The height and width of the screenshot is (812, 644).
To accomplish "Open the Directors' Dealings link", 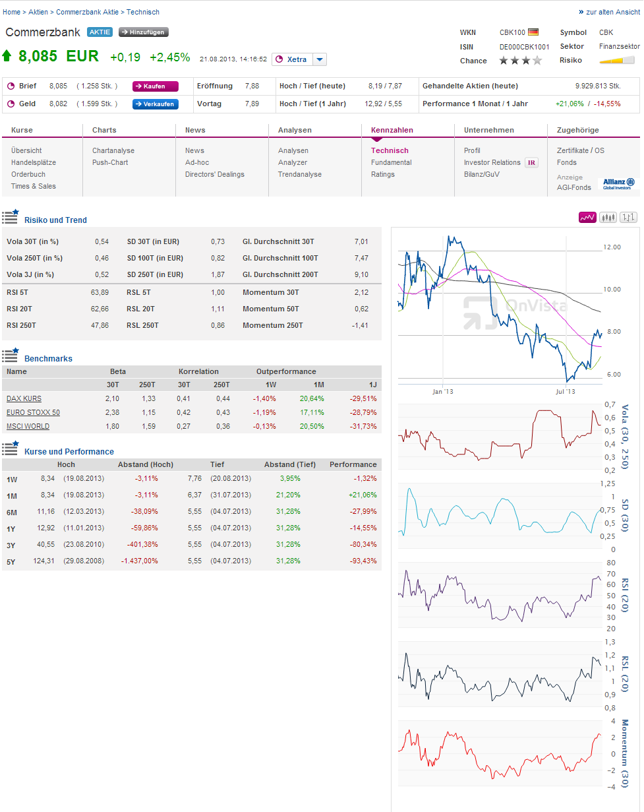I will (x=215, y=174).
